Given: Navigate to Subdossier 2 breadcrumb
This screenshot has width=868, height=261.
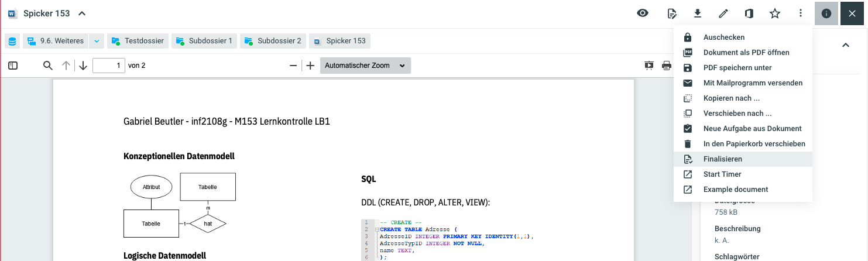Looking at the screenshot, I should point(273,41).
